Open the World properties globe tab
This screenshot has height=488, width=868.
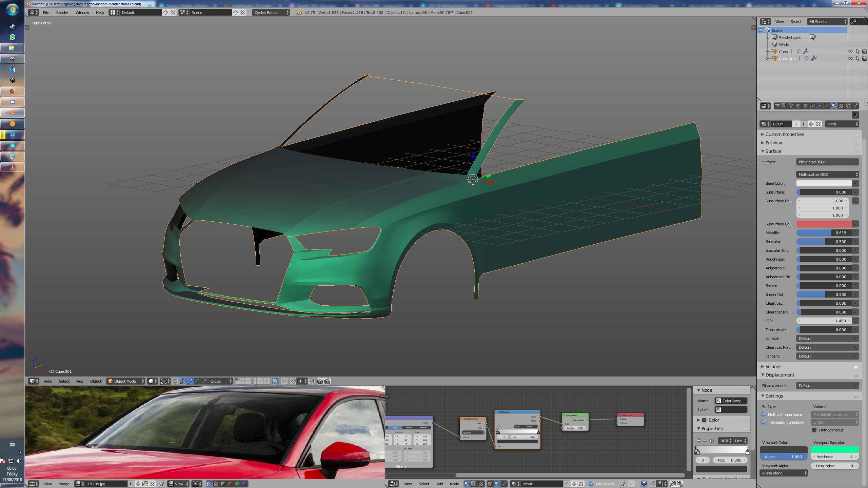(x=798, y=106)
